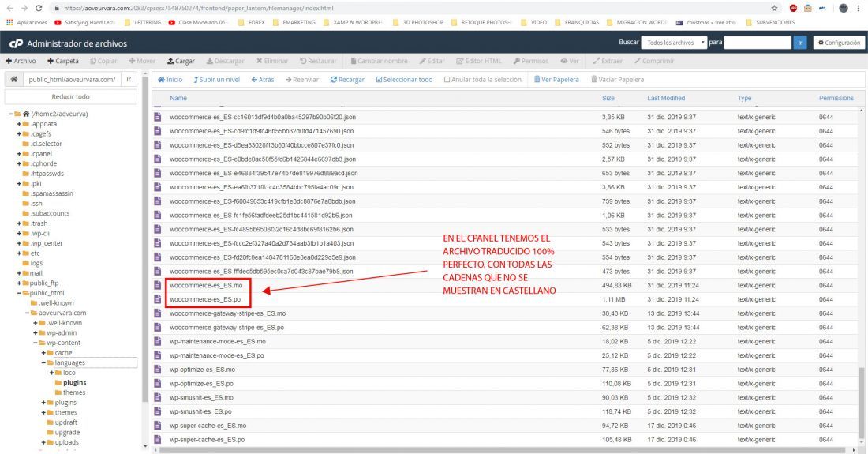Open Configuración settings

[x=839, y=43]
